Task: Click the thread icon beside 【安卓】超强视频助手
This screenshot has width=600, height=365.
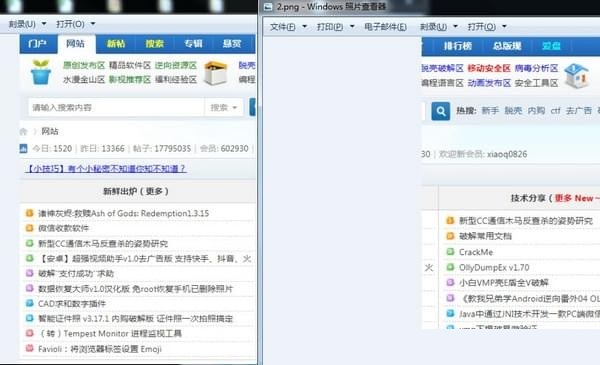Action: click(29, 258)
